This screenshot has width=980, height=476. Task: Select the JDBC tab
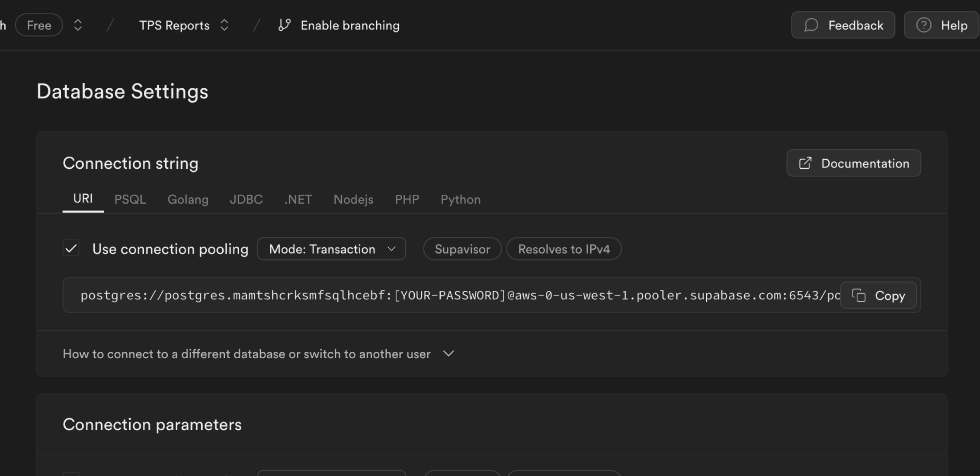[x=246, y=199]
